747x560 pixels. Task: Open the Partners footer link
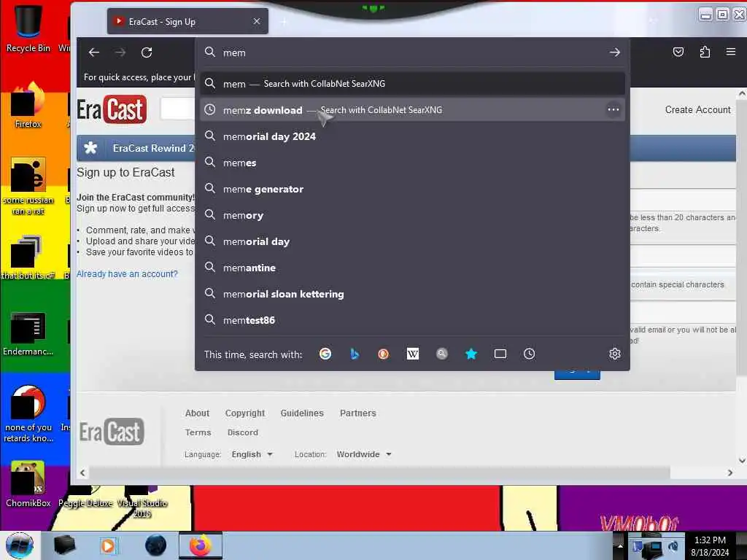[x=357, y=413]
